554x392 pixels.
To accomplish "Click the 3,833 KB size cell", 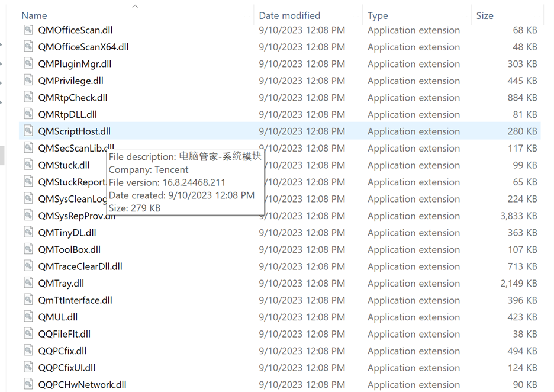I will coord(518,216).
